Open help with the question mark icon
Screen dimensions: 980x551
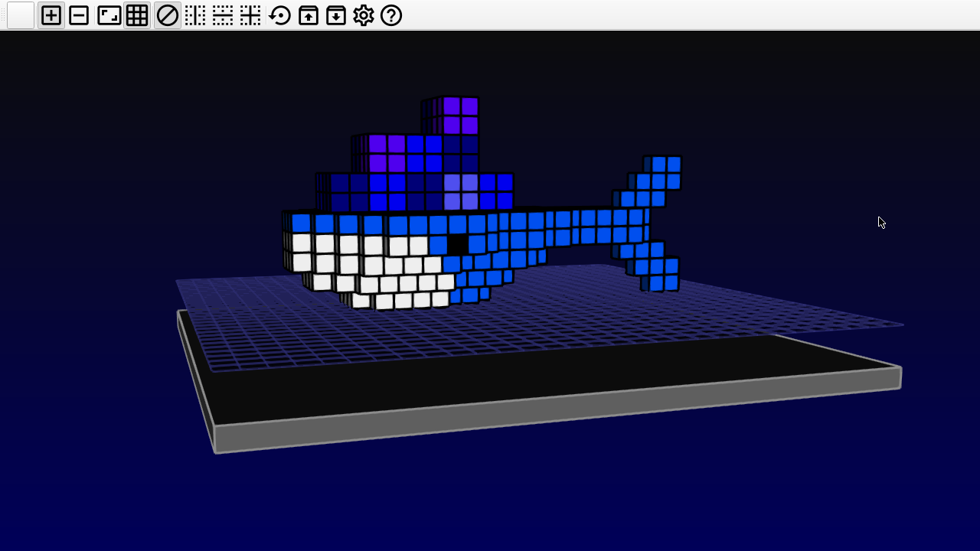[x=391, y=15]
